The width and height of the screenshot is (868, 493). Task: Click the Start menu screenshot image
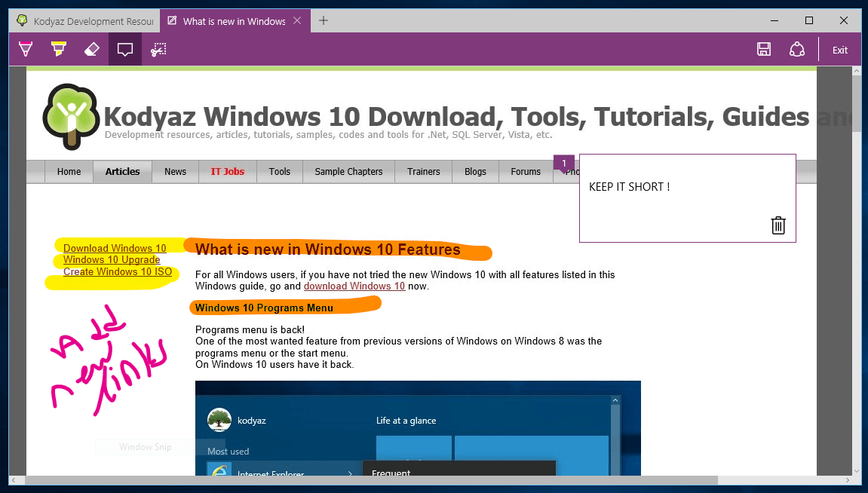(x=418, y=427)
